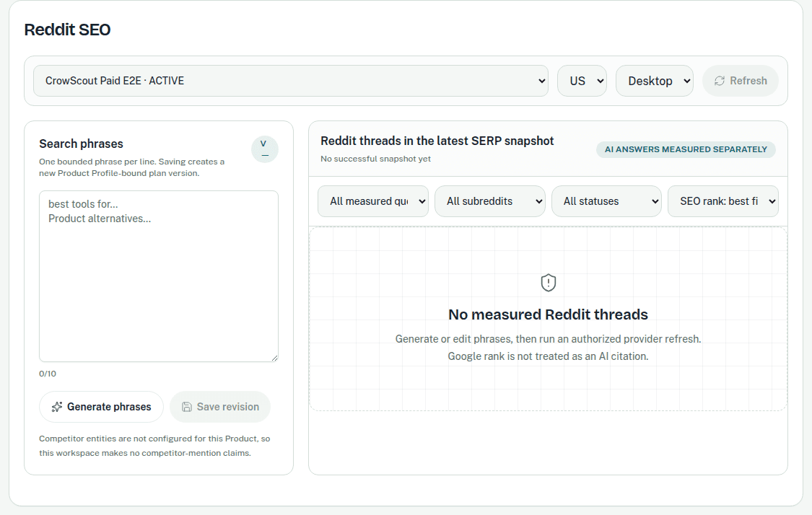This screenshot has height=515, width=812.
Task: Open the SEO rank sort dropdown
Action: tap(723, 201)
